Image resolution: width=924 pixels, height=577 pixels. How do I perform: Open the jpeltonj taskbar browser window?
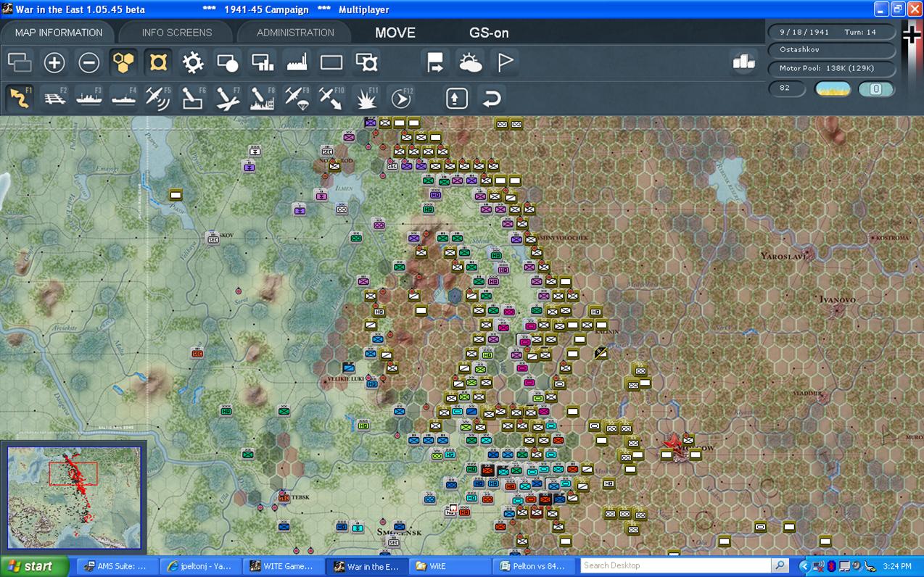199,566
